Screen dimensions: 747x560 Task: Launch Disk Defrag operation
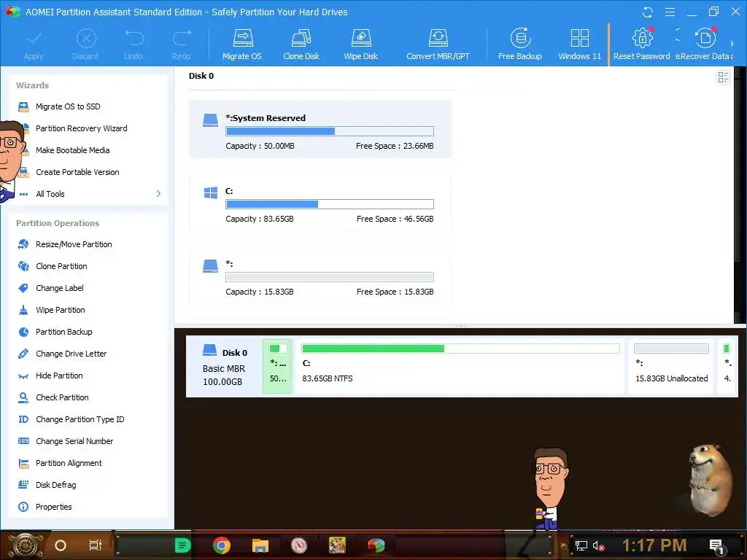coord(55,485)
